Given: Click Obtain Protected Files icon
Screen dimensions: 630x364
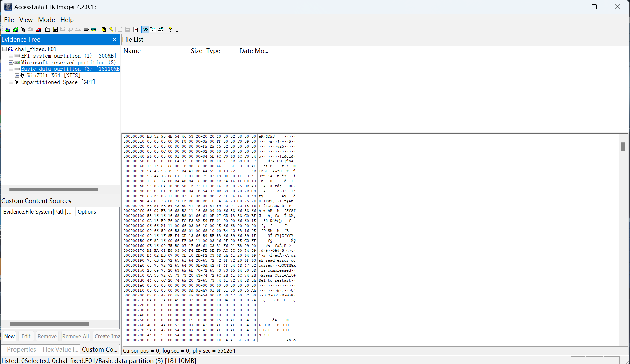Looking at the screenshot, I should pyautogui.click(x=104, y=30).
